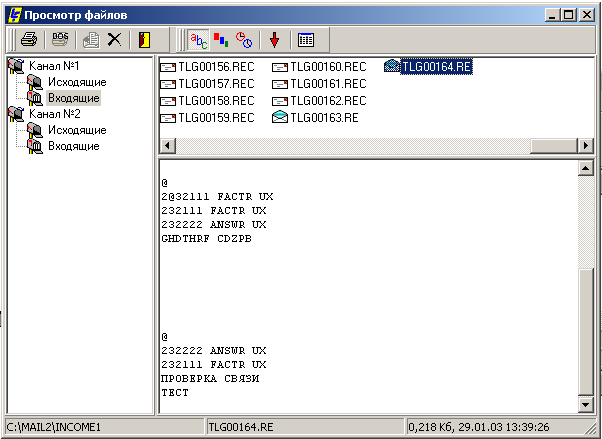Click the yellow exit door icon
Viewport: 602px width, 439px height.
[144, 40]
